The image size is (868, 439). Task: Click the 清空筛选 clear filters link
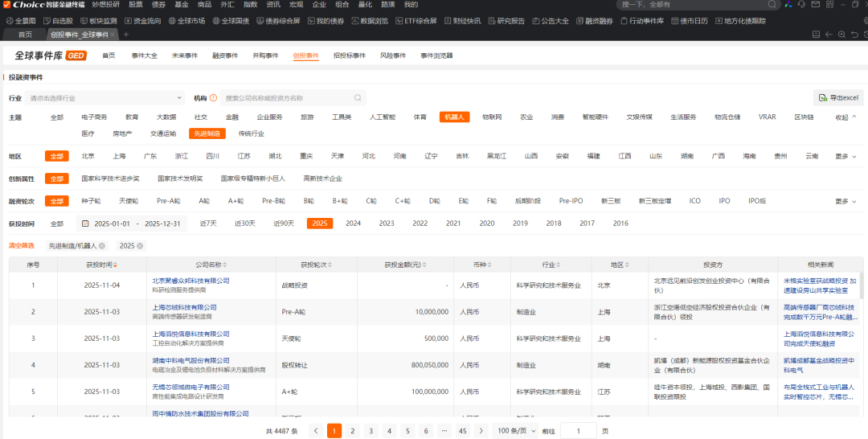click(x=22, y=245)
